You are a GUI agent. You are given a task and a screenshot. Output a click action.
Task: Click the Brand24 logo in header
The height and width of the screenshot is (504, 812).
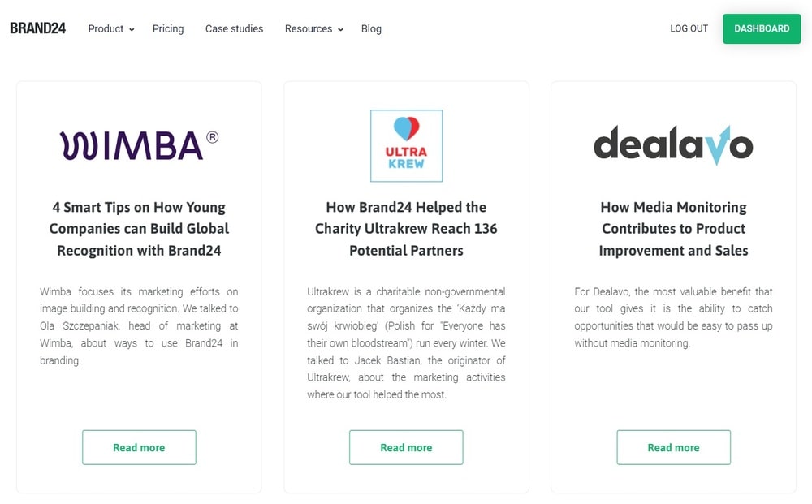[x=37, y=28]
